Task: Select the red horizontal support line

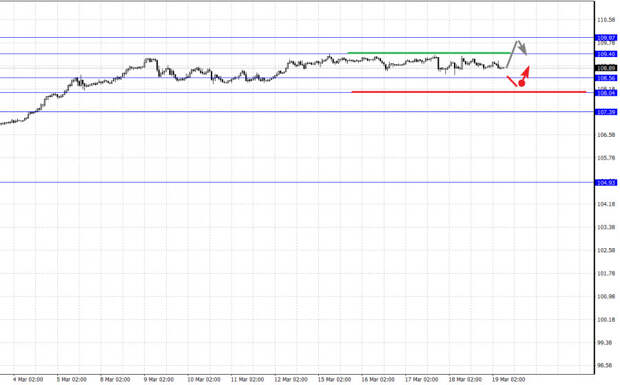Action: [469, 92]
